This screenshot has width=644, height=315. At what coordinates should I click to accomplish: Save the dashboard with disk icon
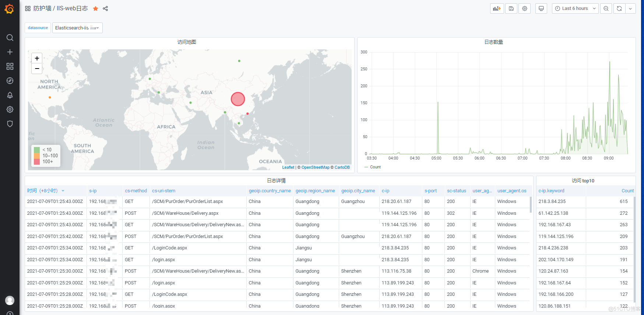pyautogui.click(x=511, y=8)
